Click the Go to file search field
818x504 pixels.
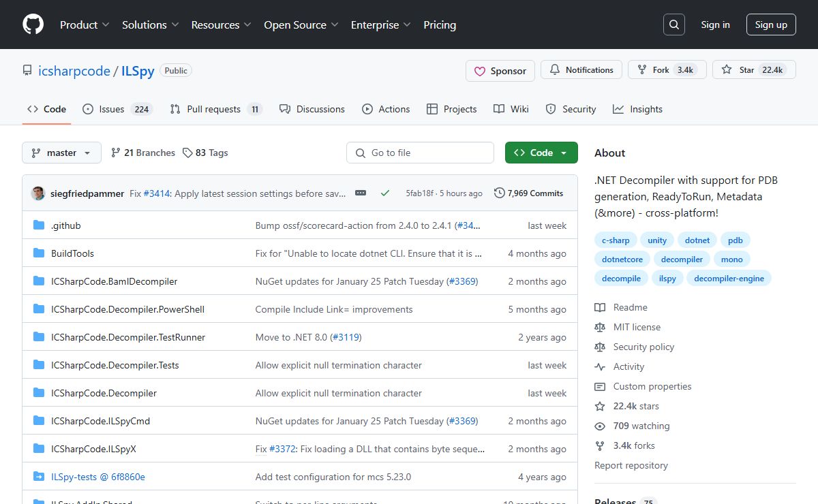pos(420,153)
